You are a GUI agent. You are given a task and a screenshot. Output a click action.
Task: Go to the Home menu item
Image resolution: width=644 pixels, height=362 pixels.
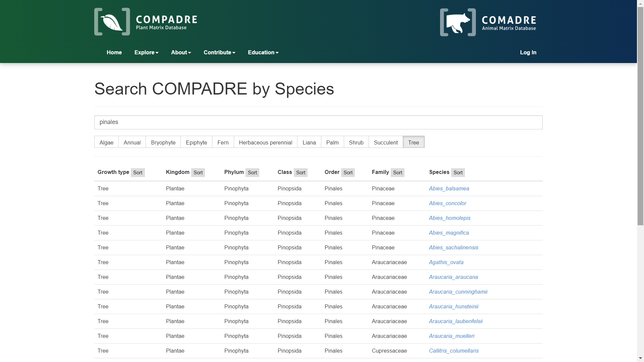114,52
